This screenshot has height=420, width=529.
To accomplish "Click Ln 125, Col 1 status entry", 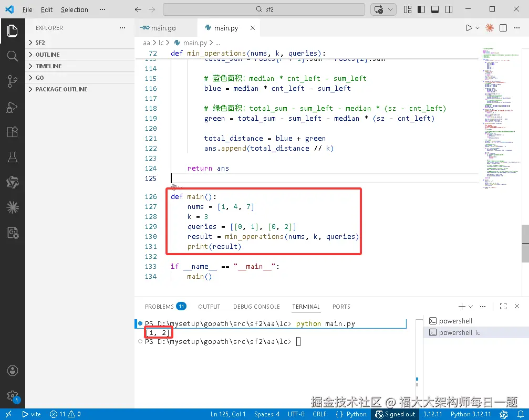I will (x=228, y=414).
